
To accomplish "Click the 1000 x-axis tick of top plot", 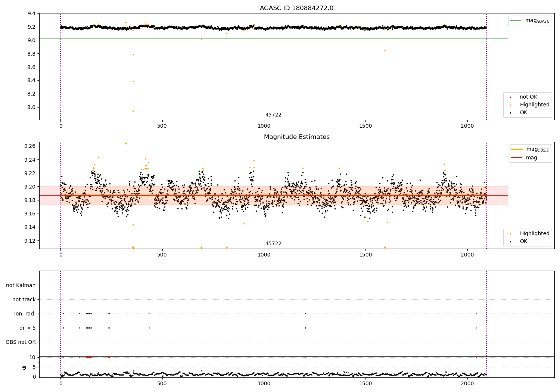I will (x=264, y=126).
